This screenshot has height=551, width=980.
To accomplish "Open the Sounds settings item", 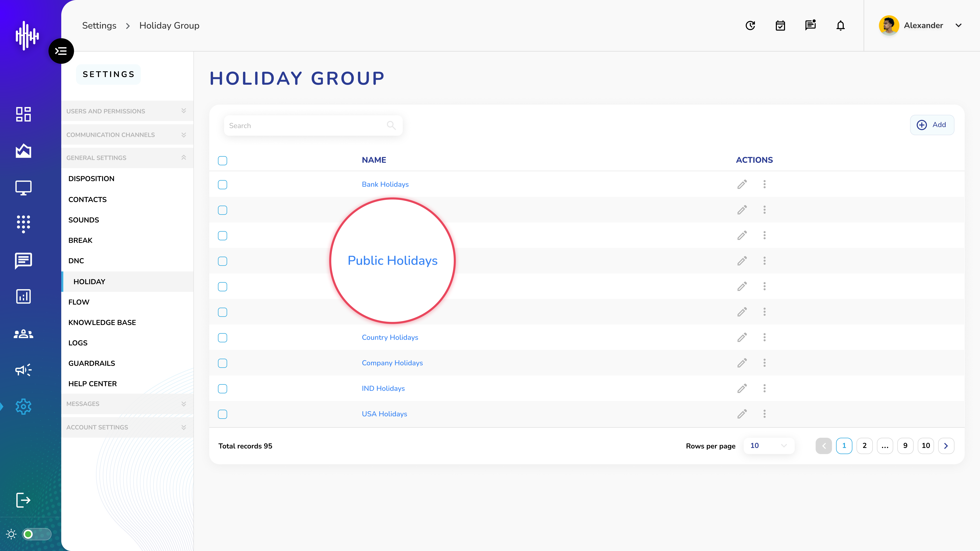I will click(84, 220).
